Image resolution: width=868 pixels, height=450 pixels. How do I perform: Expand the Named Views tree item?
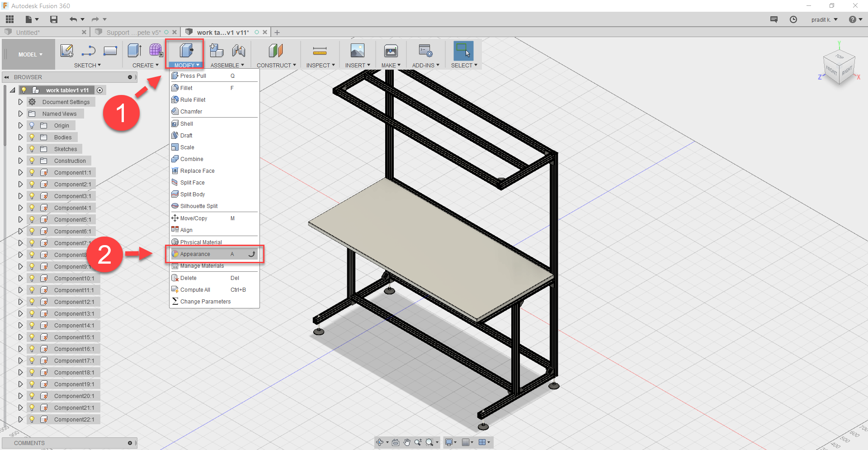click(20, 113)
